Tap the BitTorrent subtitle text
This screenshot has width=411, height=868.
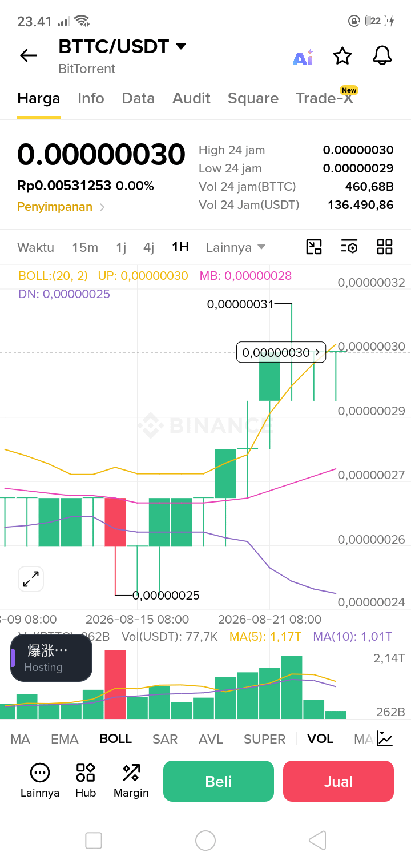pyautogui.click(x=87, y=69)
